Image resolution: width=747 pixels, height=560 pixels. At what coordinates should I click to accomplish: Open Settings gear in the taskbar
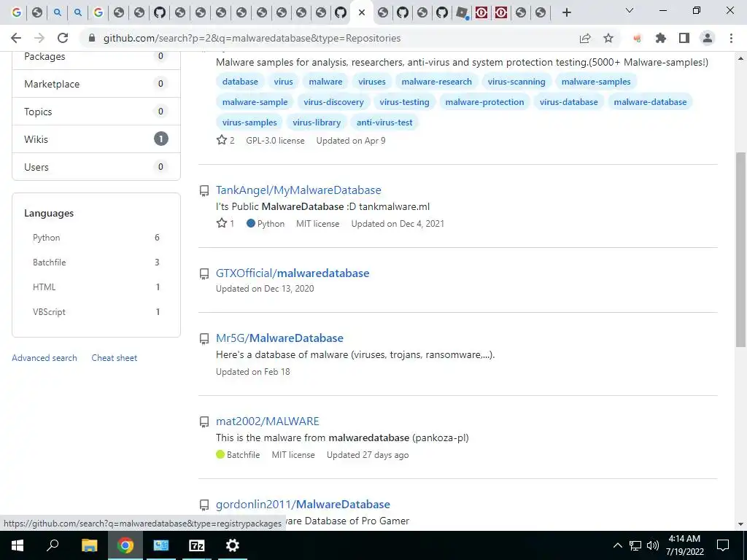[x=232, y=545]
